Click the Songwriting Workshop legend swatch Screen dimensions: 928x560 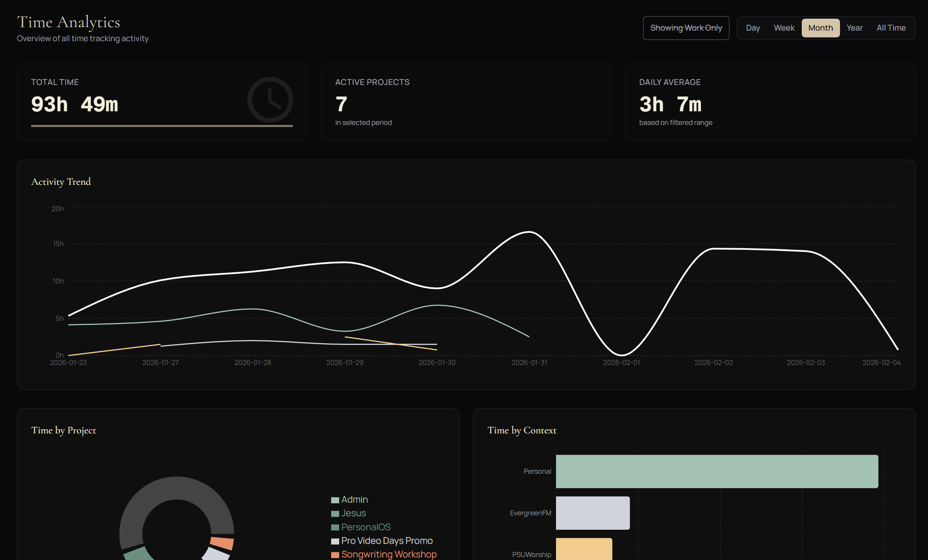335,555
